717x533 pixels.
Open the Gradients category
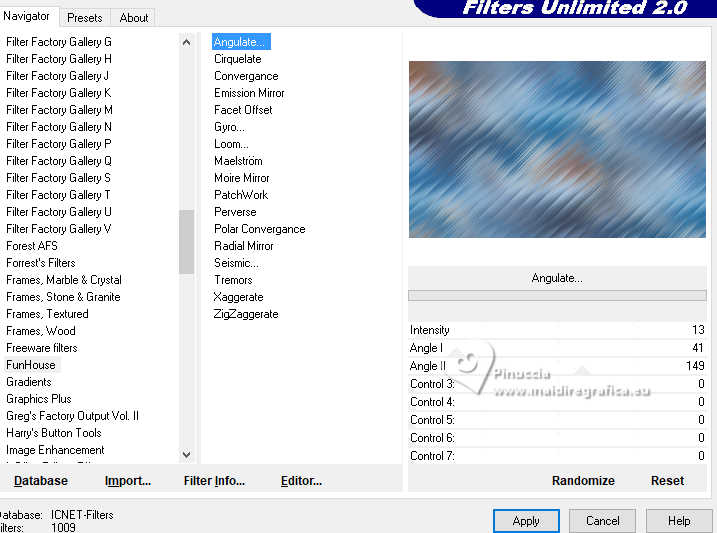[x=29, y=382]
